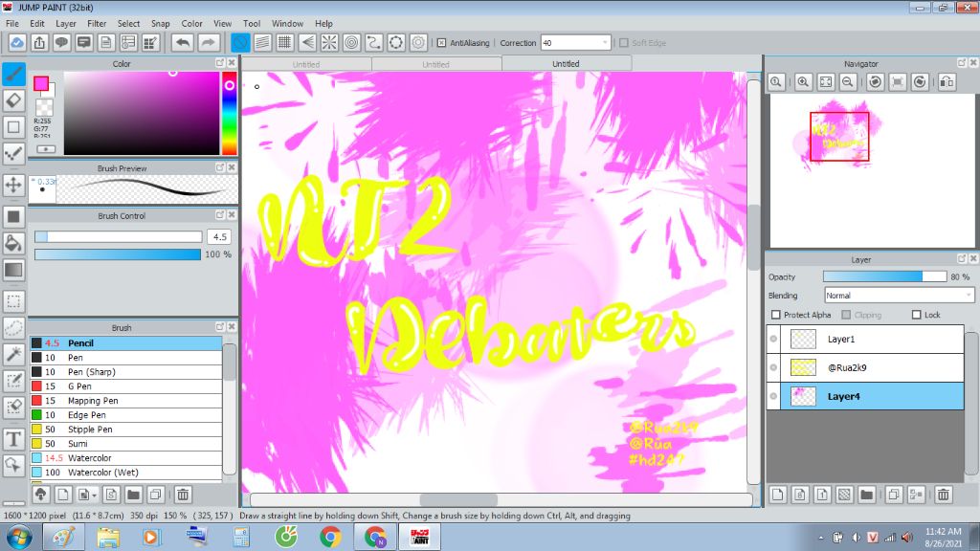The image size is (980, 551).
Task: Enable vanishing point snap
Action: 307,42
